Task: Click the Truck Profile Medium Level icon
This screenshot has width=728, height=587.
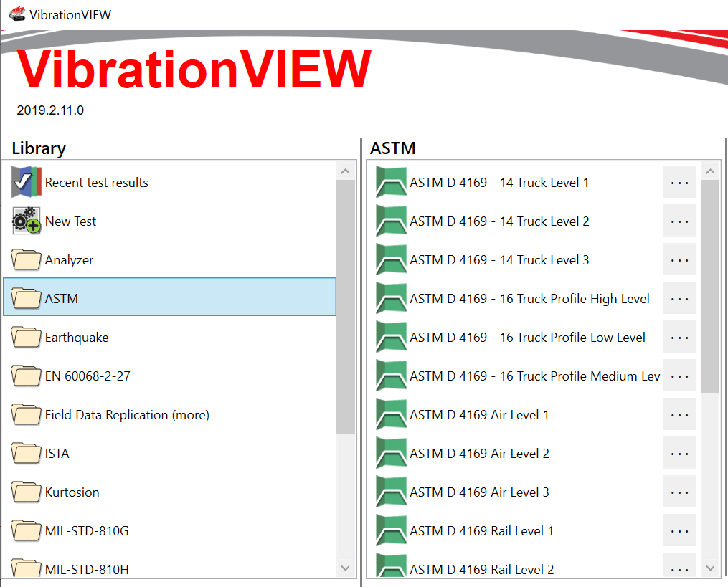Action: click(x=392, y=376)
